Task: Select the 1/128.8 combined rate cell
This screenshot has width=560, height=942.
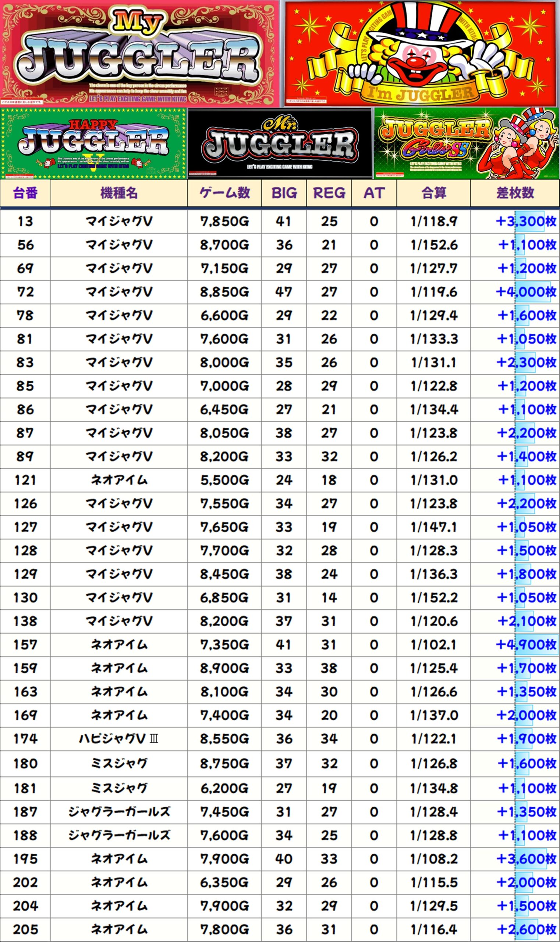Action: 434,836
